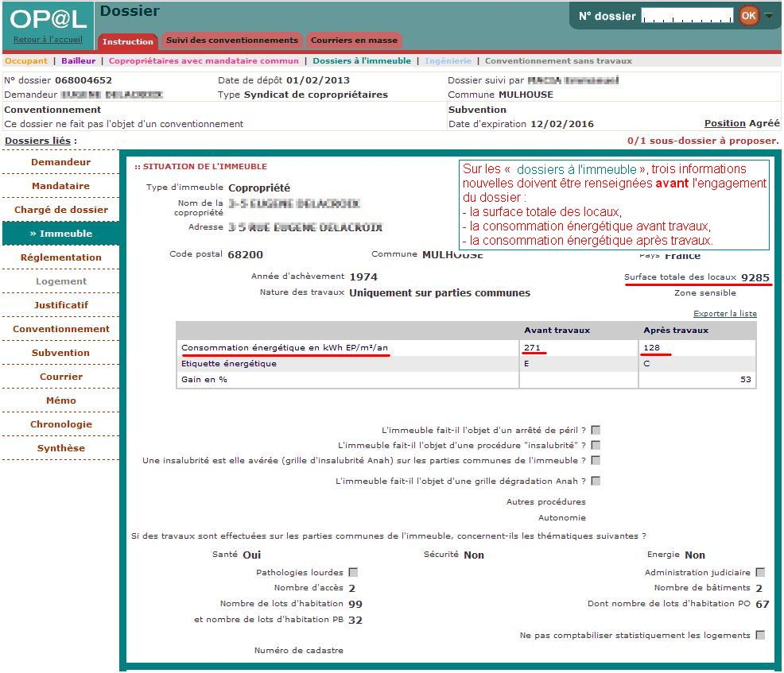
Task: Select the Bailleur submenu
Action: 78,61
